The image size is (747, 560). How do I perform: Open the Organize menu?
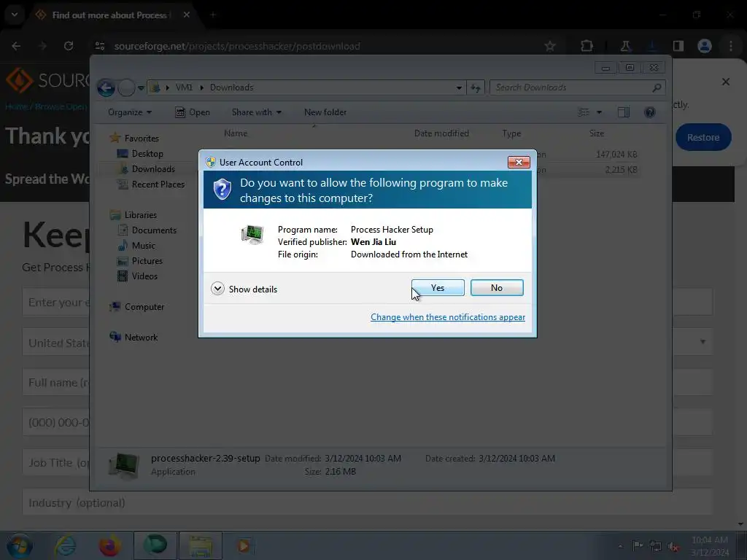tap(130, 112)
